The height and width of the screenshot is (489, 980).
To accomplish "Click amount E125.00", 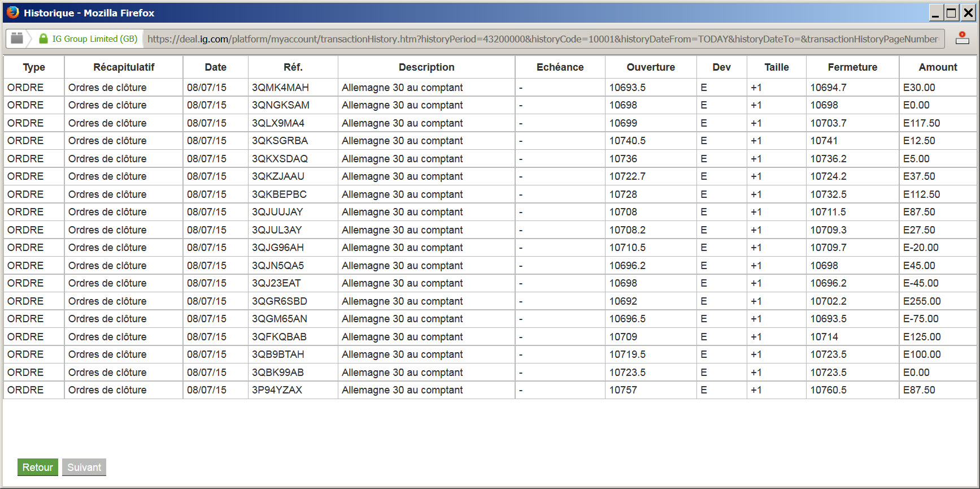I will [922, 337].
